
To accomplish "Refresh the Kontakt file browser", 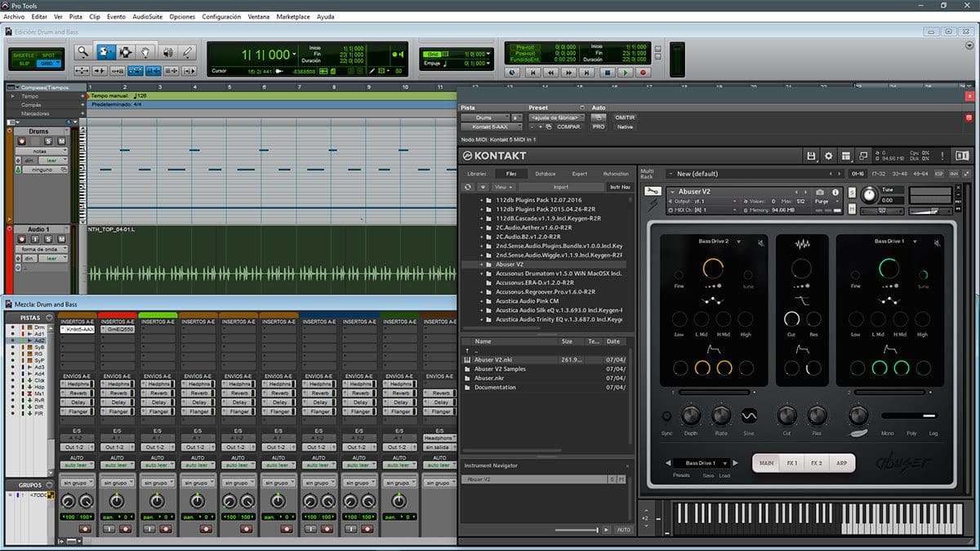I will point(467,187).
